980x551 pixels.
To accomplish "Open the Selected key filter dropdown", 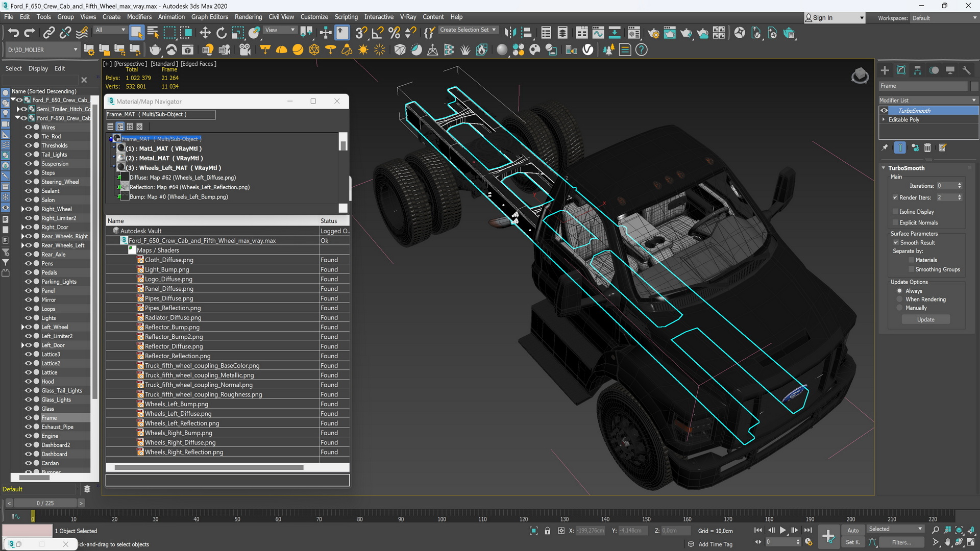I will coord(896,529).
